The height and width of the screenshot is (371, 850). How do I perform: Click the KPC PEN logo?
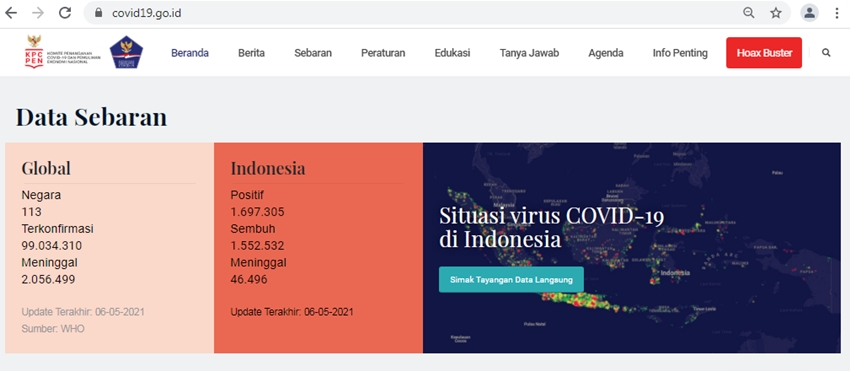point(63,52)
